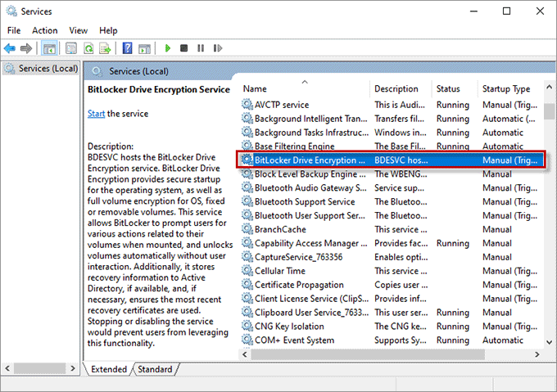Click services list scroll up arrow
The image size is (557, 392).
tap(549, 87)
